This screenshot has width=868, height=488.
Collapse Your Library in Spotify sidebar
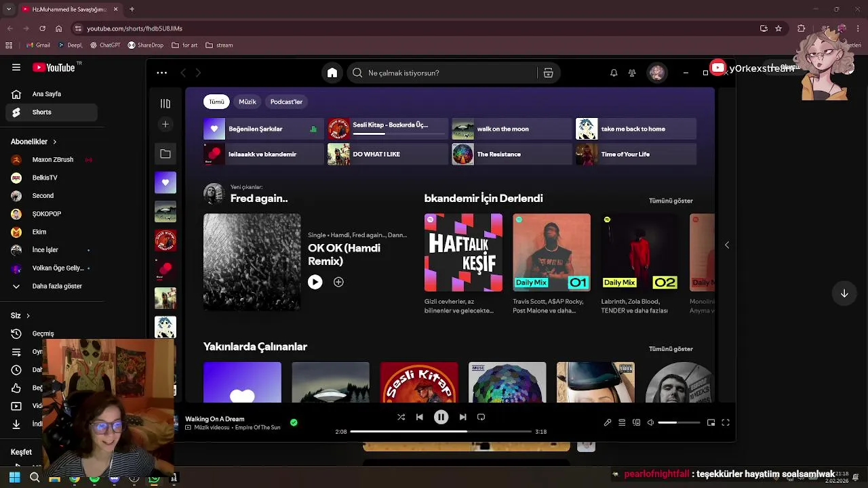[x=165, y=104]
